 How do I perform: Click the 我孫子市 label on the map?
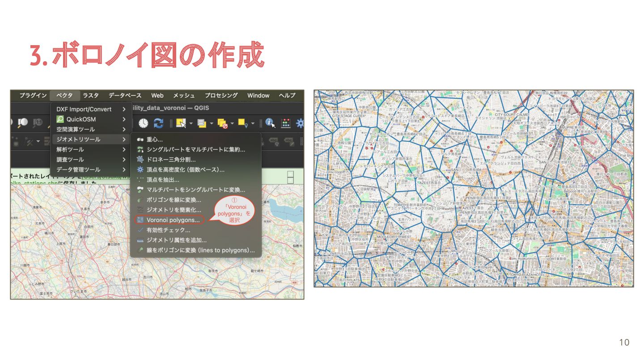206,290
